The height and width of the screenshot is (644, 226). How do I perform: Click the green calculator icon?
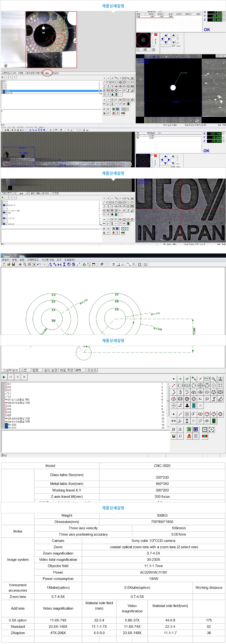click(x=214, y=421)
